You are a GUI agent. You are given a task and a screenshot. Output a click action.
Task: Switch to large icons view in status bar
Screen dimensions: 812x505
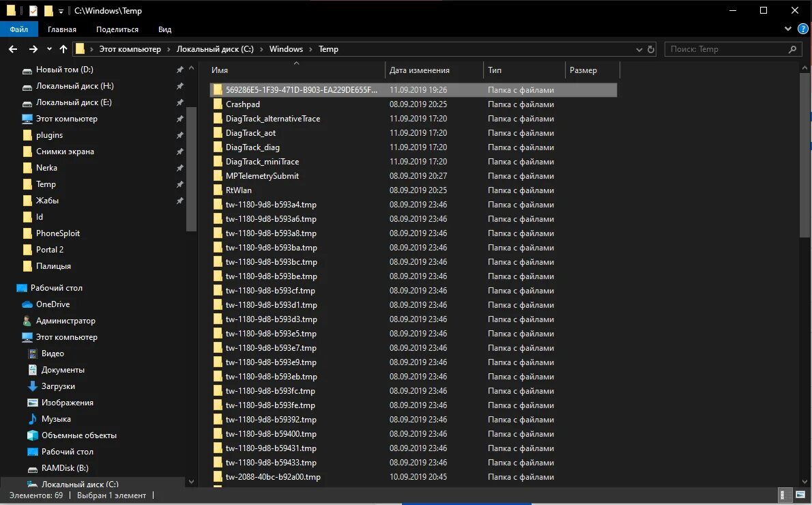point(800,495)
